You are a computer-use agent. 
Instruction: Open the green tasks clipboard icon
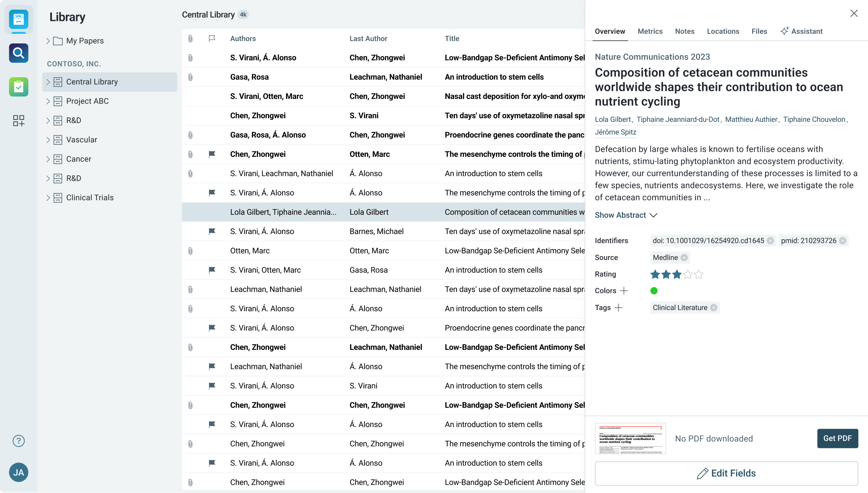pos(18,86)
